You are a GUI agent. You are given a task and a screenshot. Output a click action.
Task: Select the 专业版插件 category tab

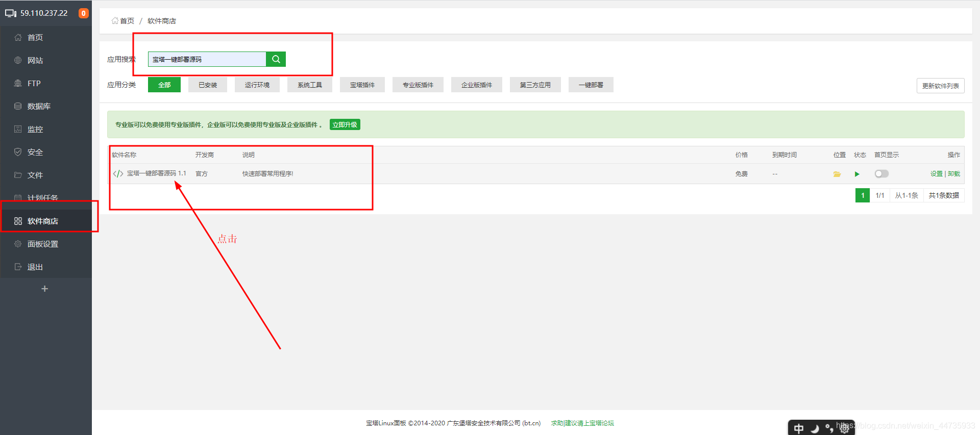418,85
